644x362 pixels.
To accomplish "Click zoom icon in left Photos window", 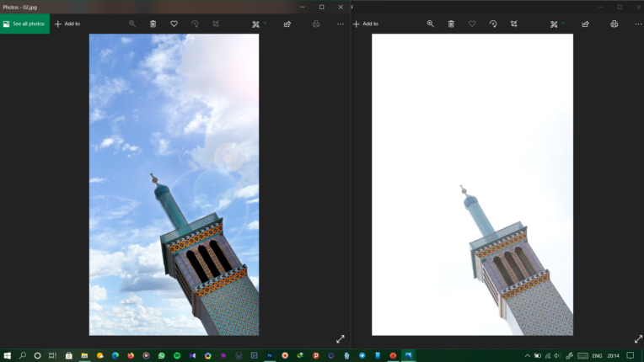I will tap(132, 24).
